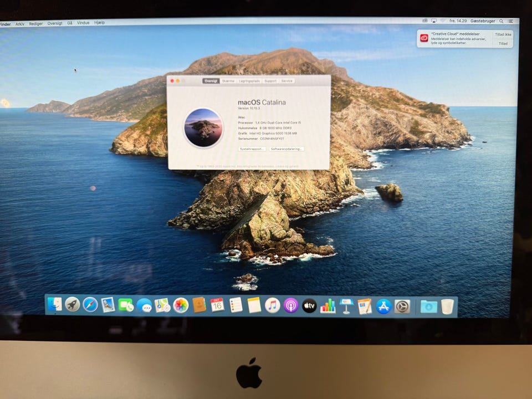Launch Launchpad from the Dock
Viewport: 532px width, 399px height.
[x=73, y=305]
